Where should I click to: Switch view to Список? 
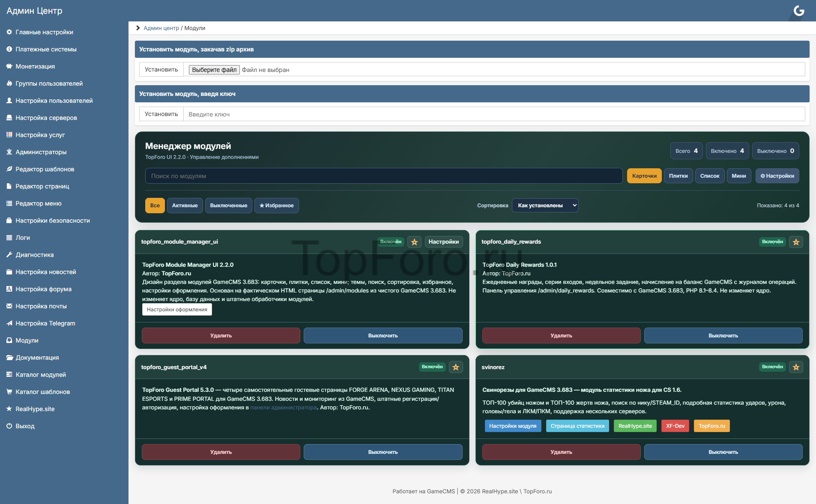[710, 176]
